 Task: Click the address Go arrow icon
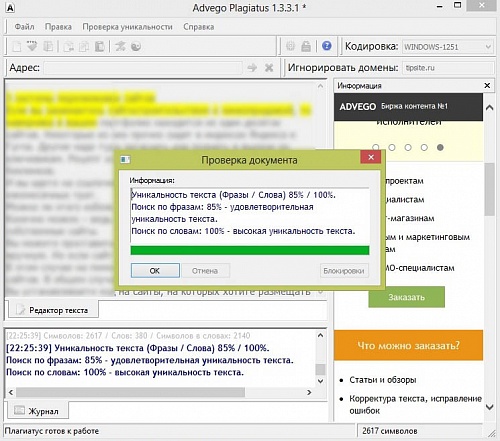point(252,68)
